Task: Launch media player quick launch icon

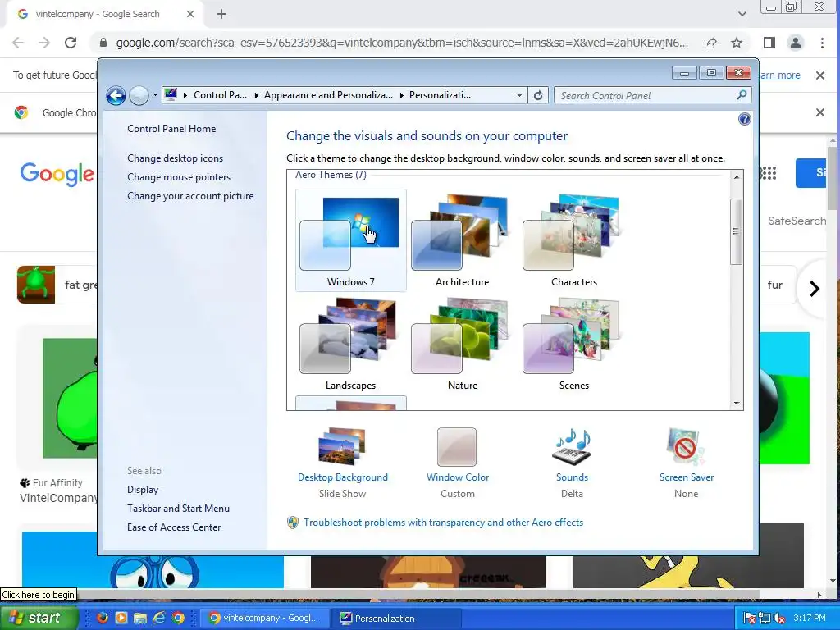Action: pyautogui.click(x=121, y=619)
